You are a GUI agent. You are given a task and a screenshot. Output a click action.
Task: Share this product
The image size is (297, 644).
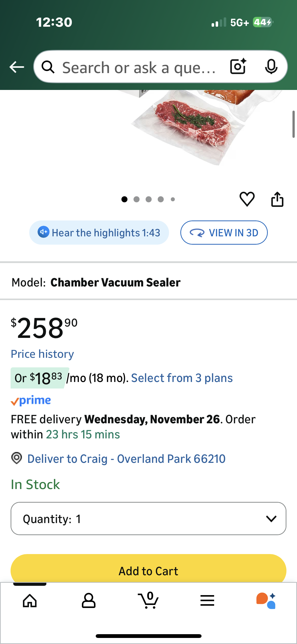click(x=277, y=199)
